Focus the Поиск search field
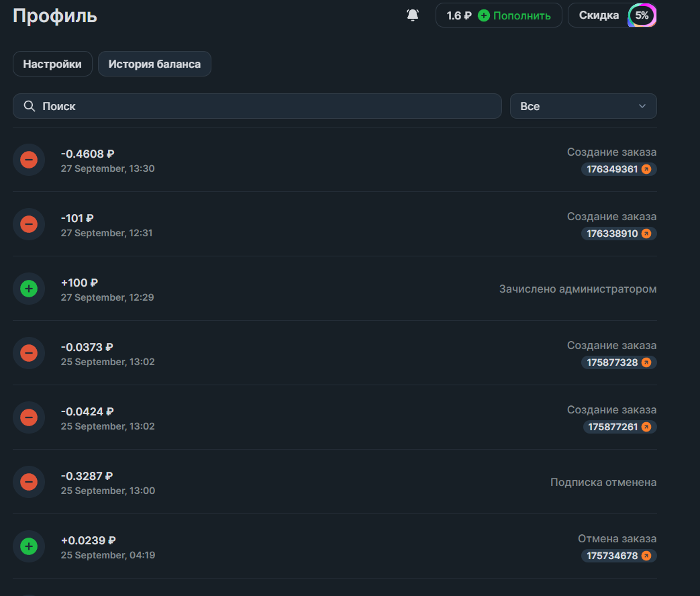Image resolution: width=700 pixels, height=596 pixels. coord(268,106)
